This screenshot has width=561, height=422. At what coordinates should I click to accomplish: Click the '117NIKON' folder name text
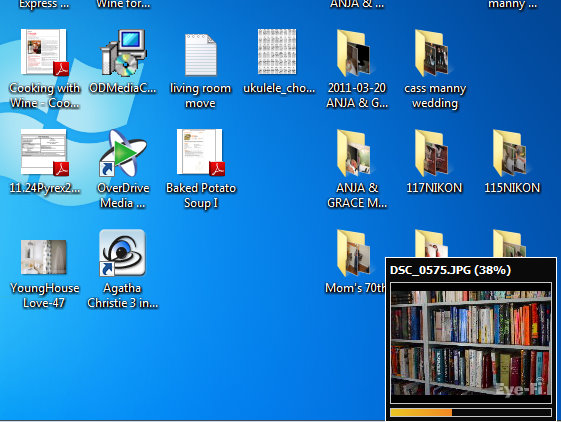434,188
